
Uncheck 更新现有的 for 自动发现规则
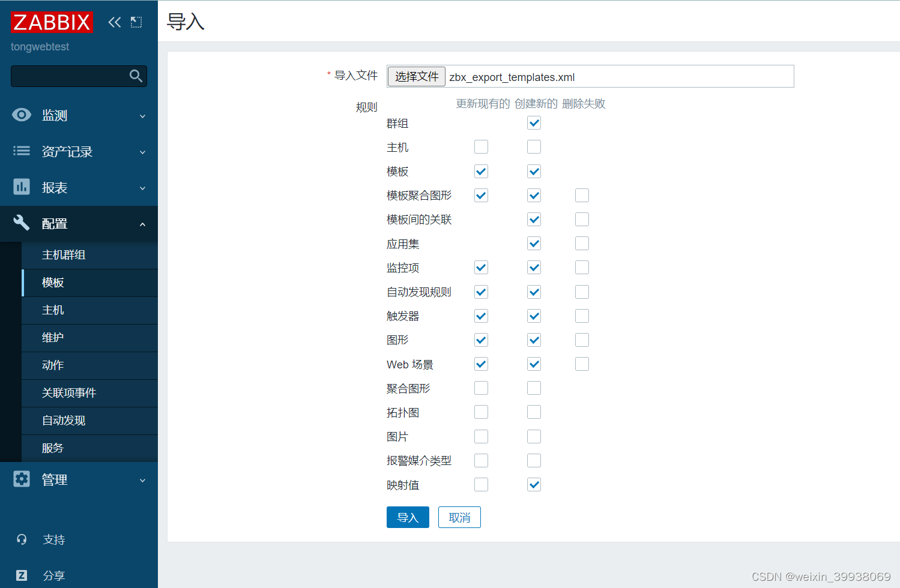click(481, 292)
